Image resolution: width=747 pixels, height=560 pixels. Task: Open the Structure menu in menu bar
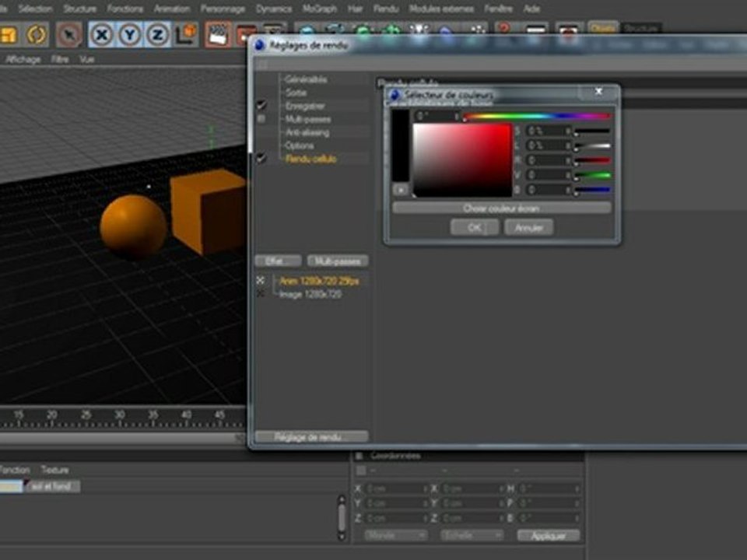click(x=79, y=9)
